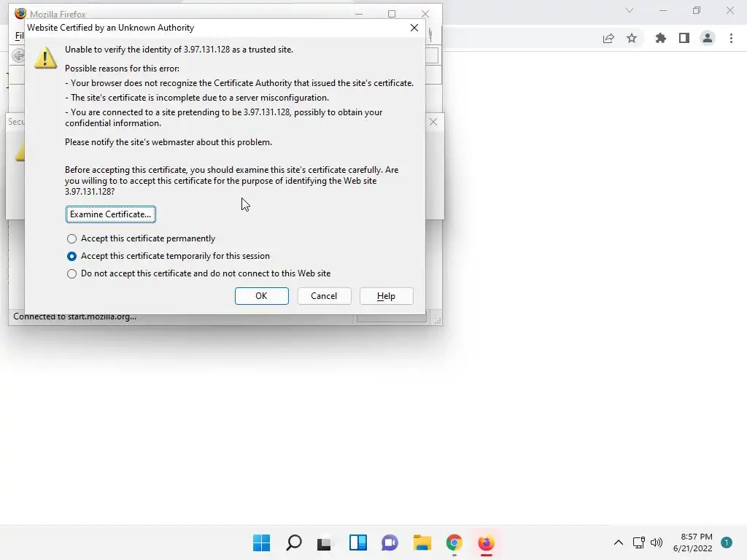Cancel the certificate dialog
This screenshot has height=560, width=747.
tap(324, 296)
